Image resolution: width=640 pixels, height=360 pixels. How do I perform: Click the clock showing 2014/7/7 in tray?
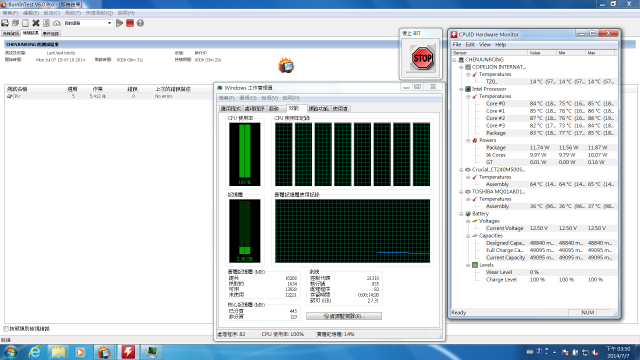618,353
